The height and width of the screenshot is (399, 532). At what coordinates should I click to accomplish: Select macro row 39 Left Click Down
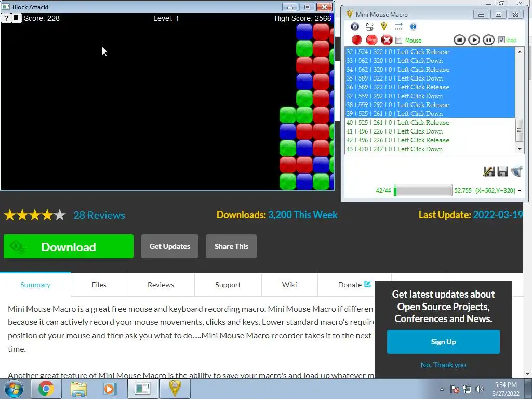430,114
